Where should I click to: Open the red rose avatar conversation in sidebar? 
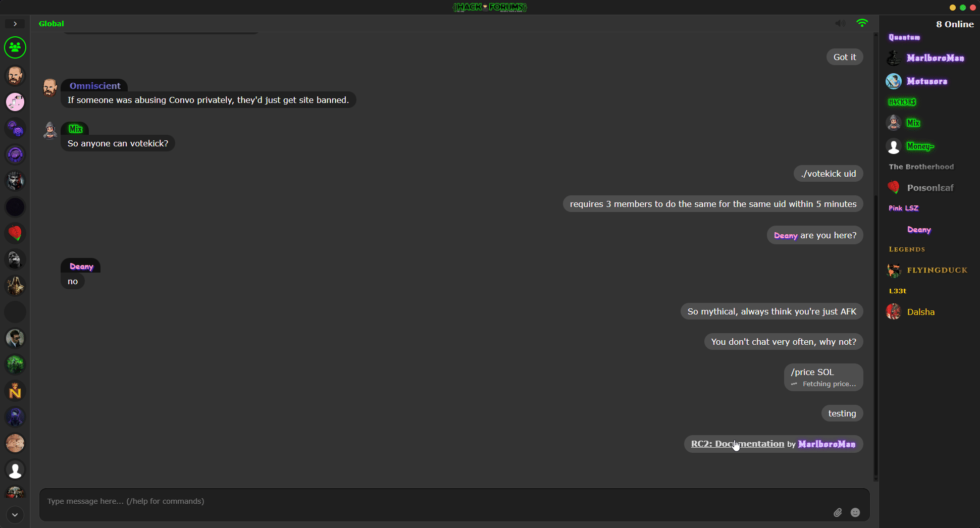(x=15, y=233)
